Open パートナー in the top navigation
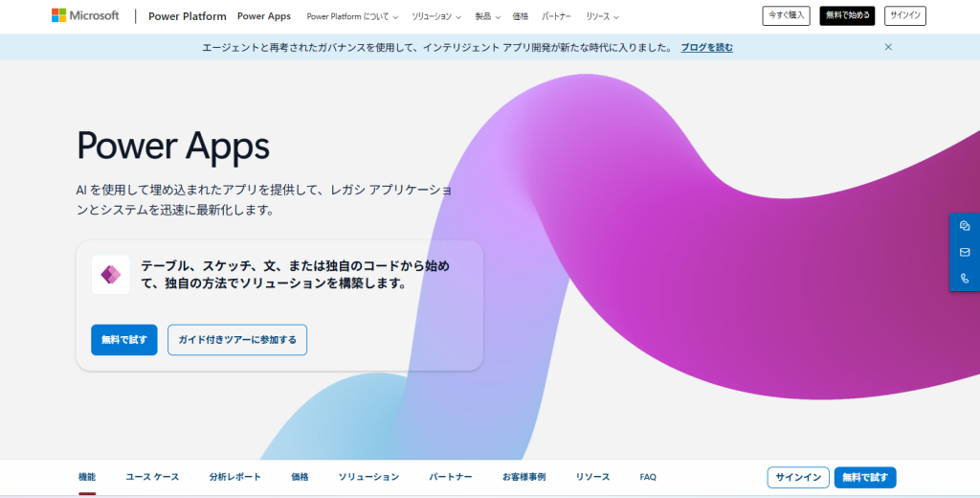This screenshot has height=498, width=980. point(557,17)
